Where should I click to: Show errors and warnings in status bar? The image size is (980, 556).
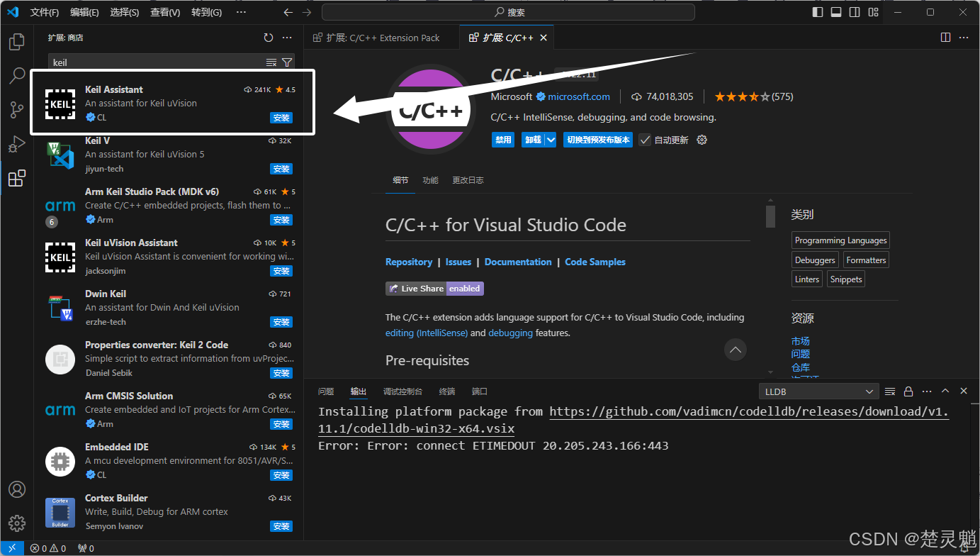point(48,548)
